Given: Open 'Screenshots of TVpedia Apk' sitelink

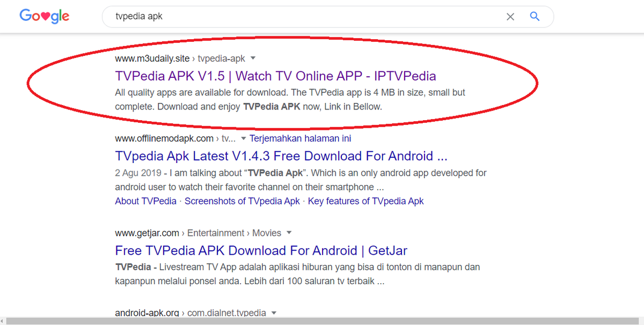Looking at the screenshot, I should click(242, 201).
